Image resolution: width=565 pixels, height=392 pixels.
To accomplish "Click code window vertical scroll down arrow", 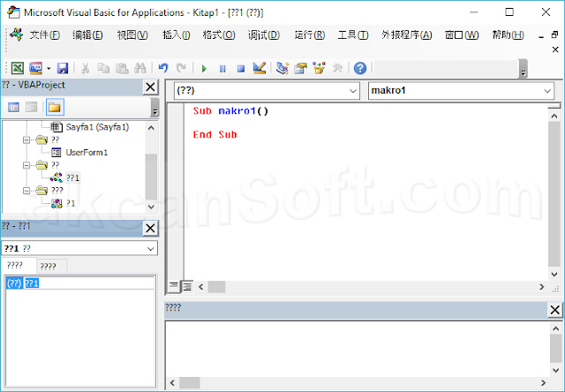I will [x=554, y=275].
